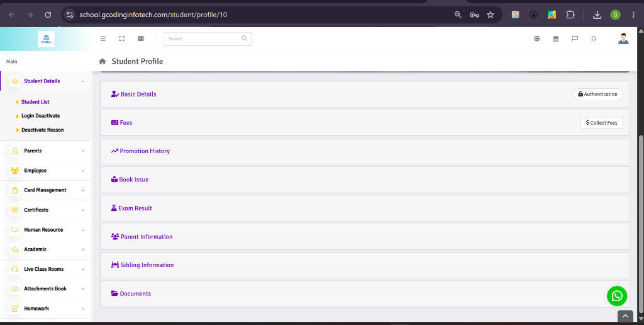Bookmark page with the star icon

click(x=491, y=15)
